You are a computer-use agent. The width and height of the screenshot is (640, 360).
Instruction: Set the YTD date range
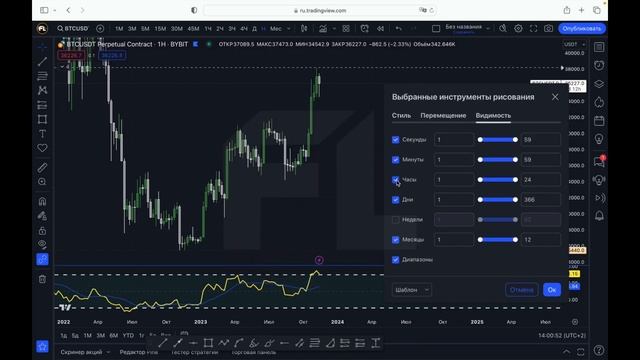(128, 336)
